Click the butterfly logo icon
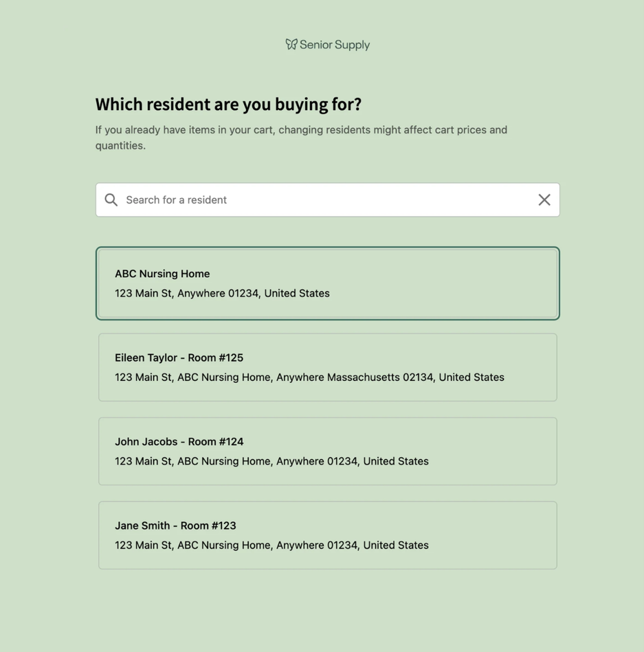 coord(291,44)
